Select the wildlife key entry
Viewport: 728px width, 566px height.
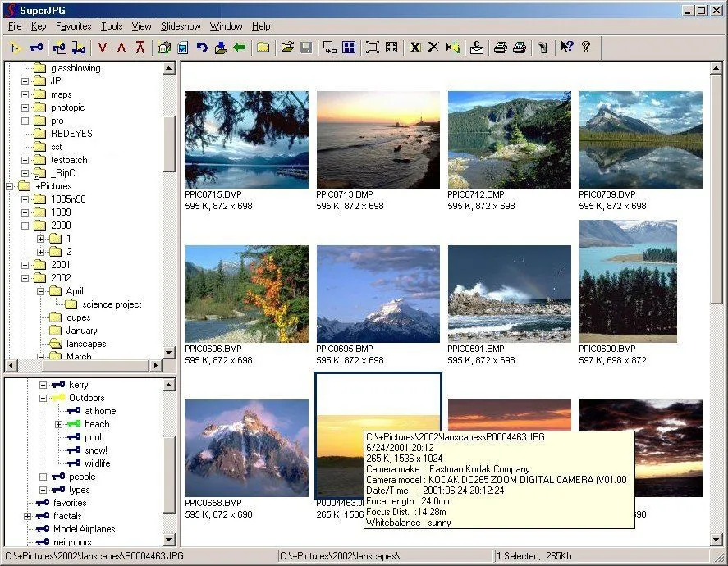96,463
